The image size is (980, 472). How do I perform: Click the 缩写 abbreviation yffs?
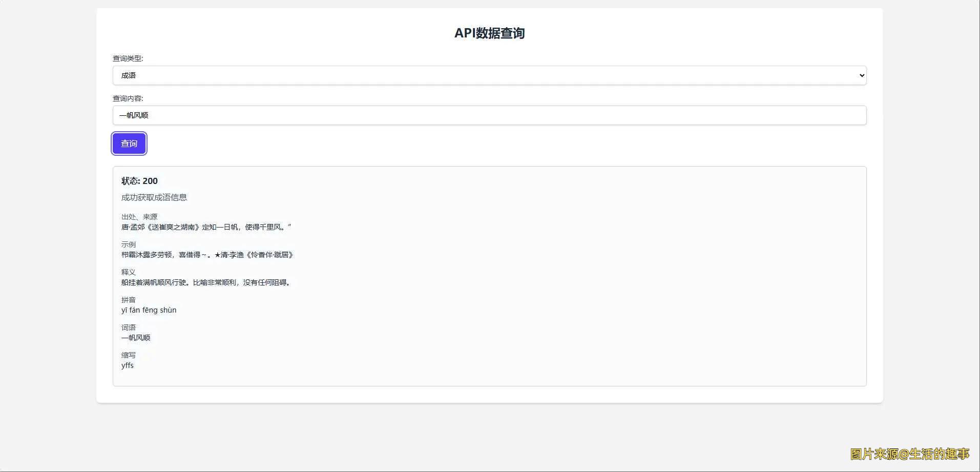(127, 365)
